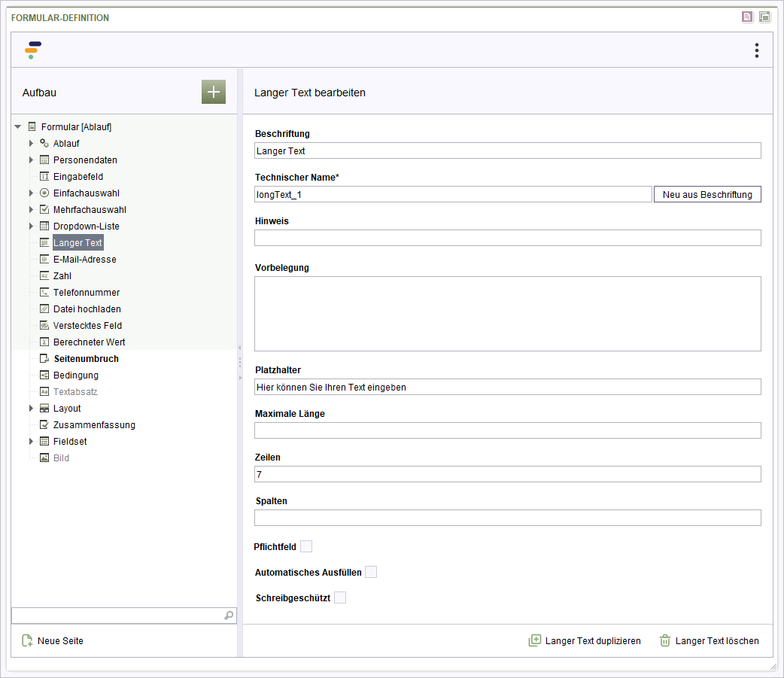Click the E-Mail-Adresse icon

coord(44,259)
